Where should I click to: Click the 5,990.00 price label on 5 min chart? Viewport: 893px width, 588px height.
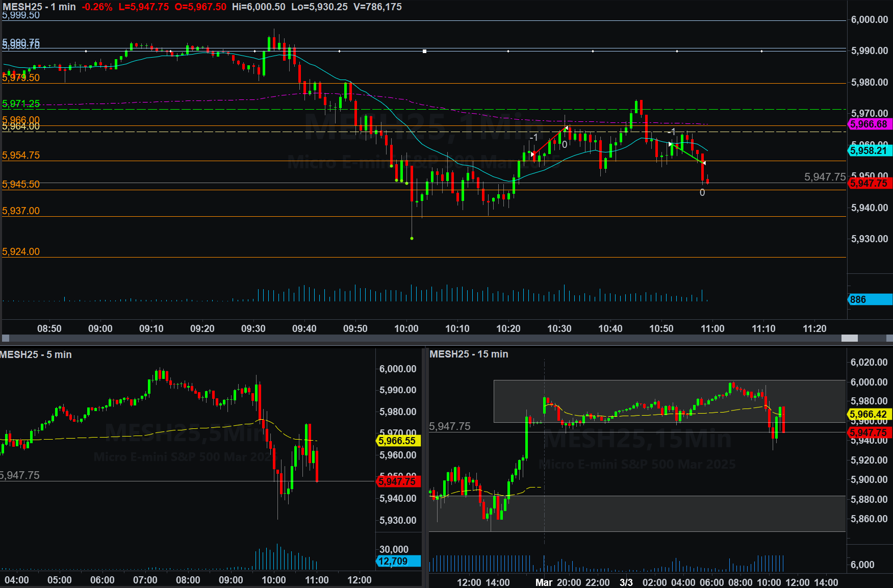pyautogui.click(x=398, y=390)
